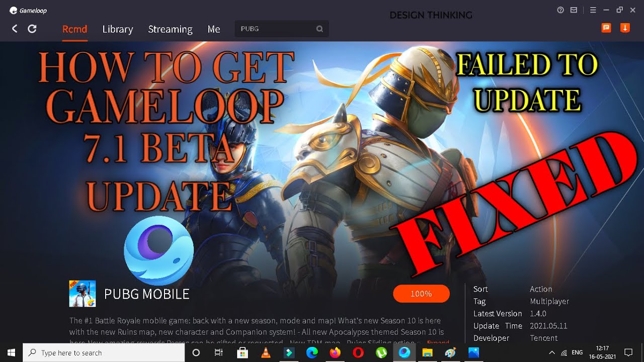This screenshot has height=362, width=644.
Task: Open the orange download manager icon
Action: (x=625, y=28)
